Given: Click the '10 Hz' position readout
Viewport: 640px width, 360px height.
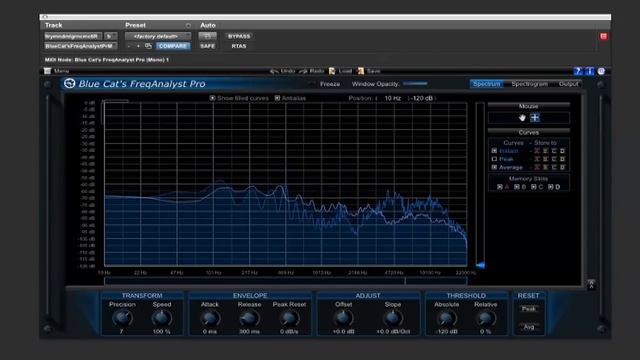Looking at the screenshot, I should [x=393, y=98].
